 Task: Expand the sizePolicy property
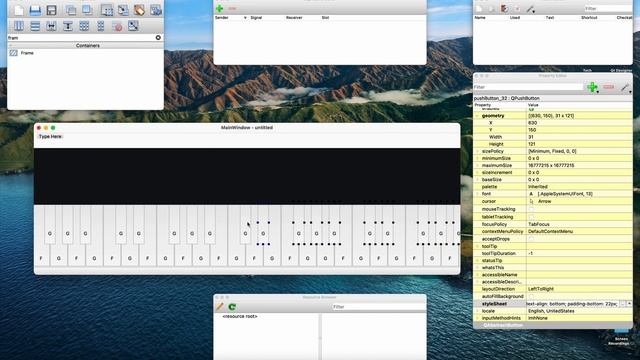(x=477, y=151)
